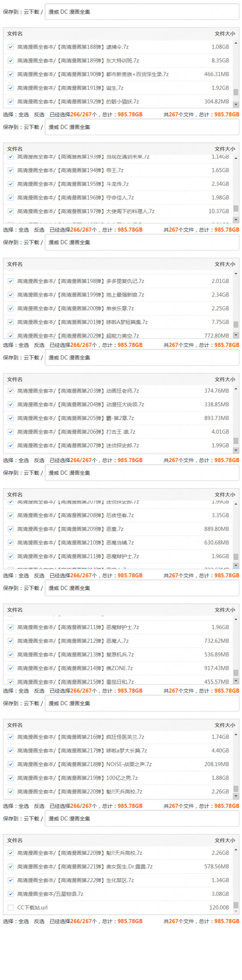Untick the 帝王.7z checkbox
The width and height of the screenshot is (242, 980).
11,171
